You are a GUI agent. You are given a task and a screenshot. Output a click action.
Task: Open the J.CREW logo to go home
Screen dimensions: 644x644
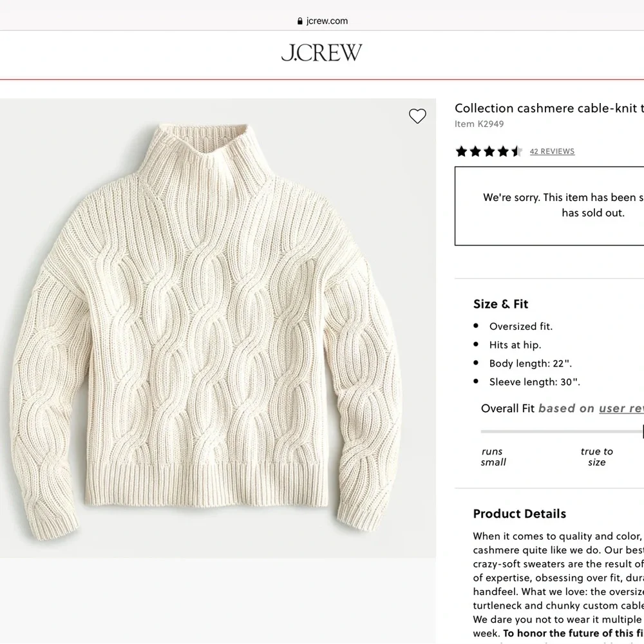[322, 53]
